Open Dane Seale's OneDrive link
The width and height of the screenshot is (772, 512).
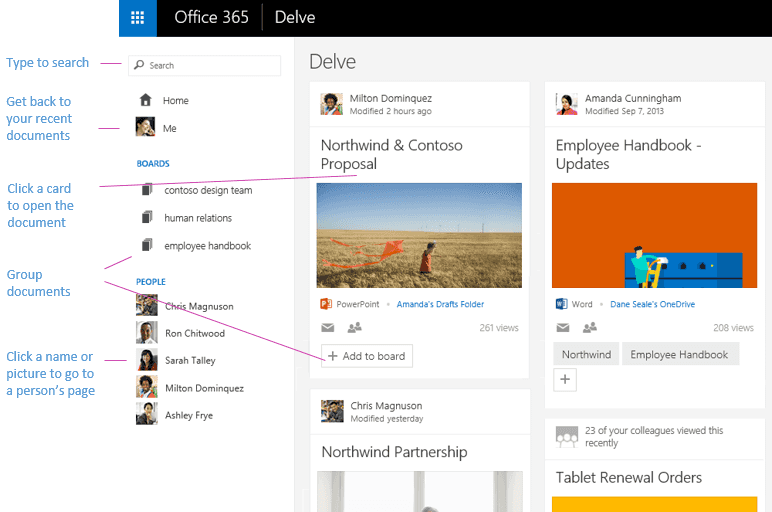click(x=652, y=304)
